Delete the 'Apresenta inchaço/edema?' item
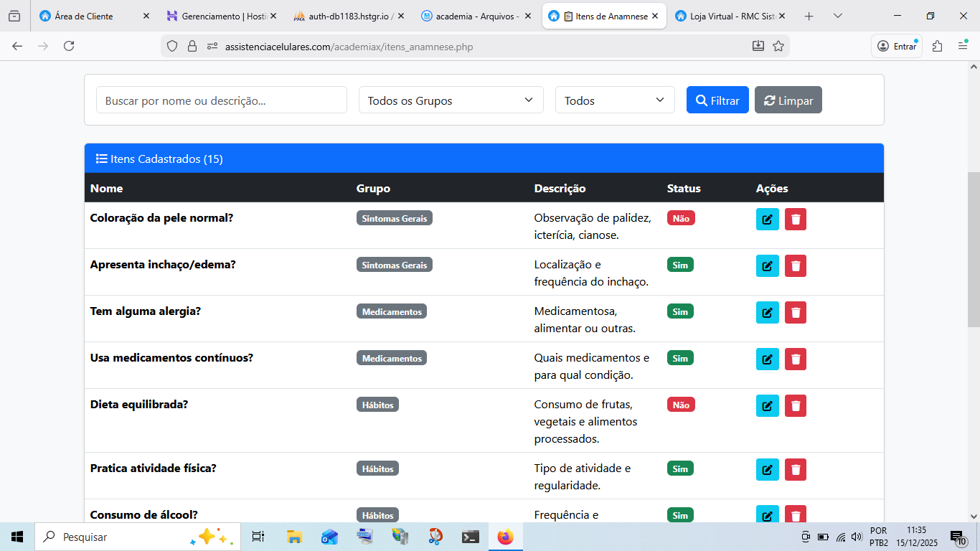This screenshot has width=980, height=551. [795, 266]
